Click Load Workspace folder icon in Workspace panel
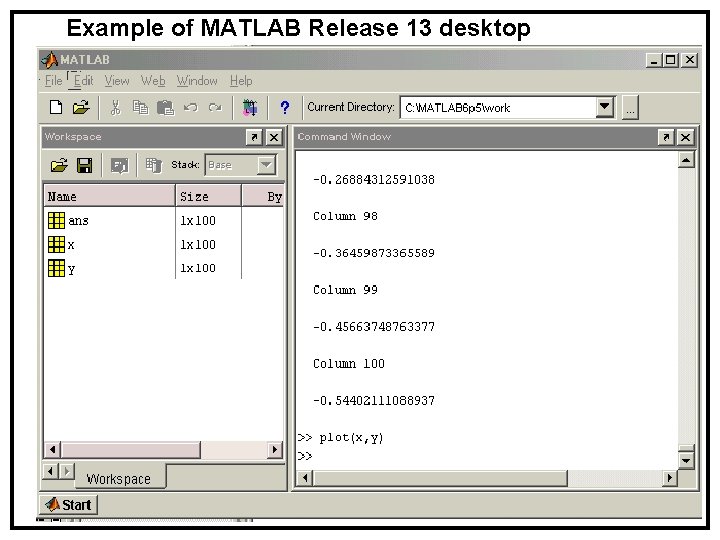Viewport: 720px width, 540px height. (59, 165)
